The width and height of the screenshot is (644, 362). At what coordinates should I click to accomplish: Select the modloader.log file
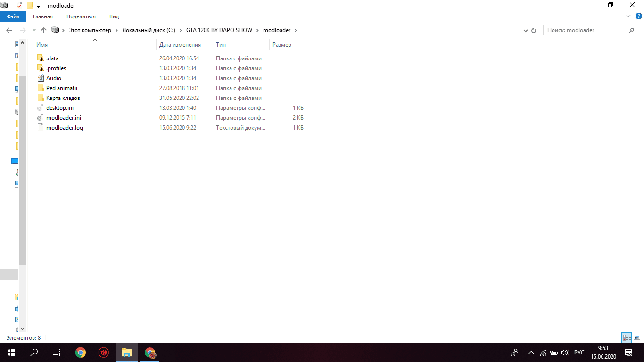click(64, 128)
